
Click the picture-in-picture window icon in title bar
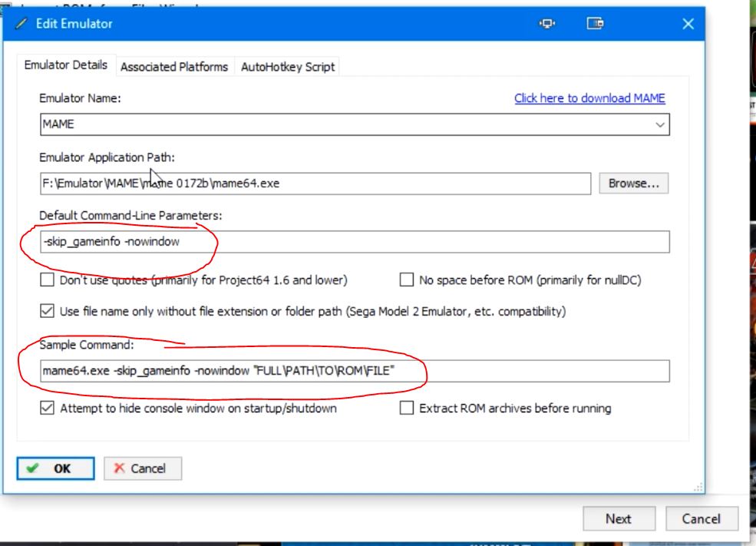click(595, 23)
